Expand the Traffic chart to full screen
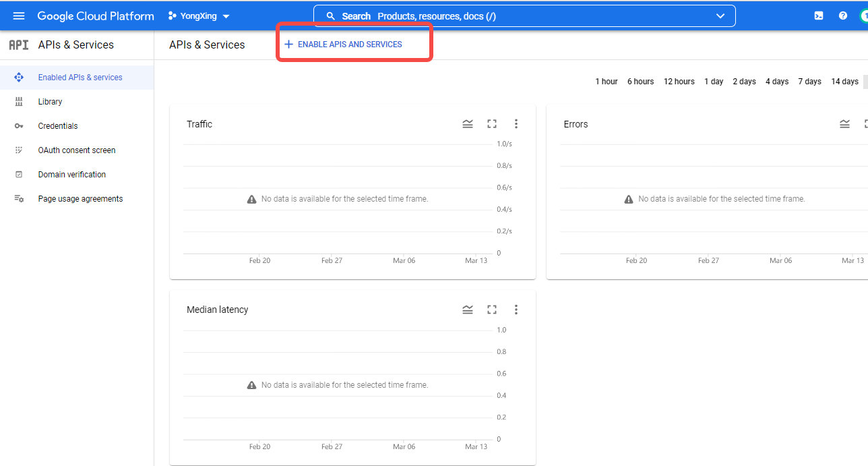Viewport: 868px width, 466px height. click(492, 123)
